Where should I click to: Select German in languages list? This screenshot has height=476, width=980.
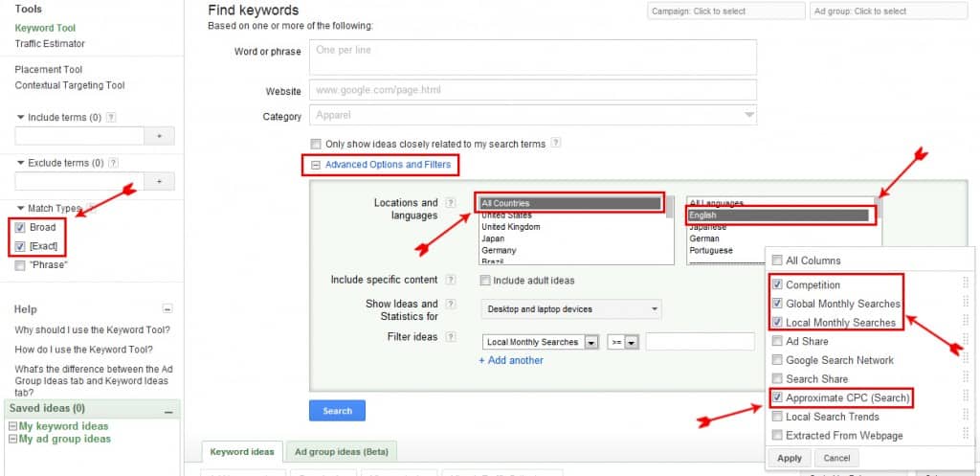(x=704, y=238)
